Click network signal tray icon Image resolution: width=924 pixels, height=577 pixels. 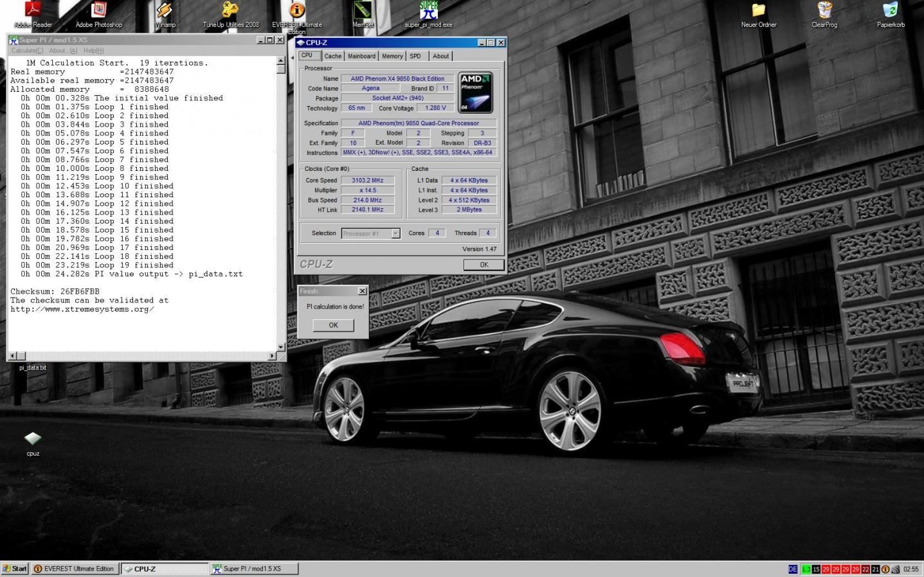click(895, 569)
